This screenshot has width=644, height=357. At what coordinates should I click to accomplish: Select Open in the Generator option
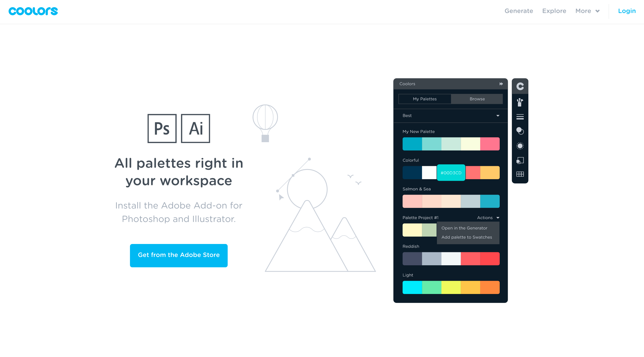[x=464, y=228]
